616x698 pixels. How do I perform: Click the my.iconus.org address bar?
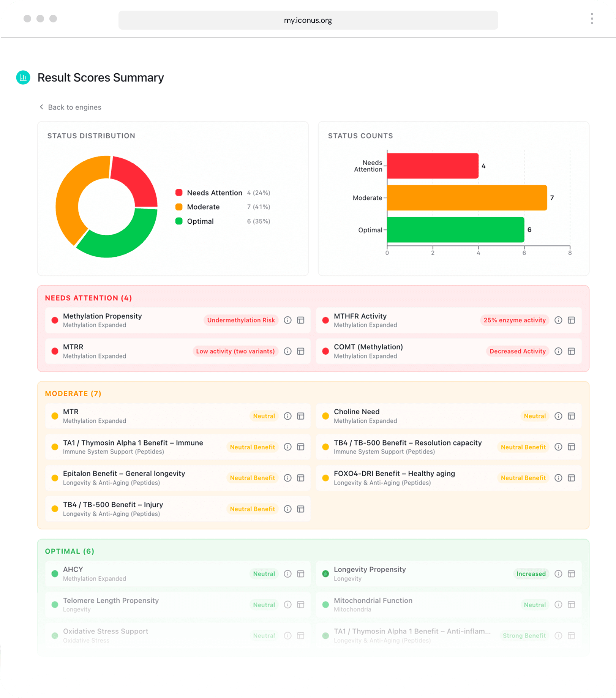308,20
